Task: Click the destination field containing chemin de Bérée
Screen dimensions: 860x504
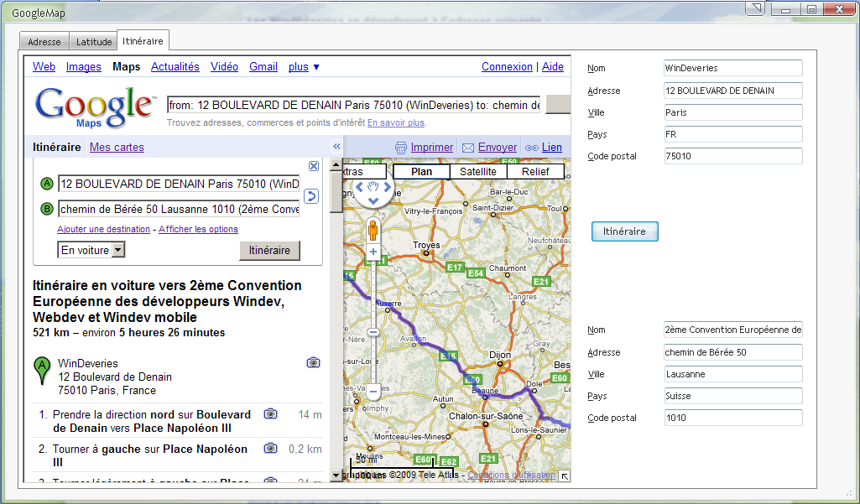Action: pos(179,209)
